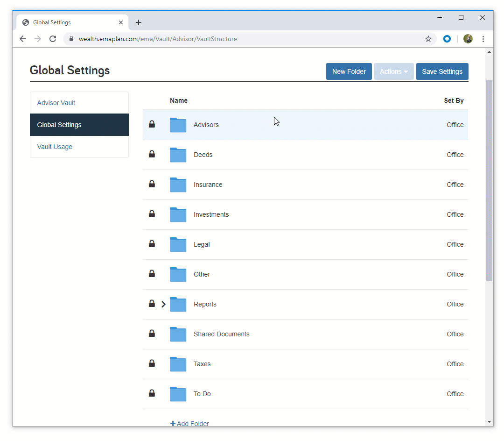Click the Investments folder name

coord(211,214)
